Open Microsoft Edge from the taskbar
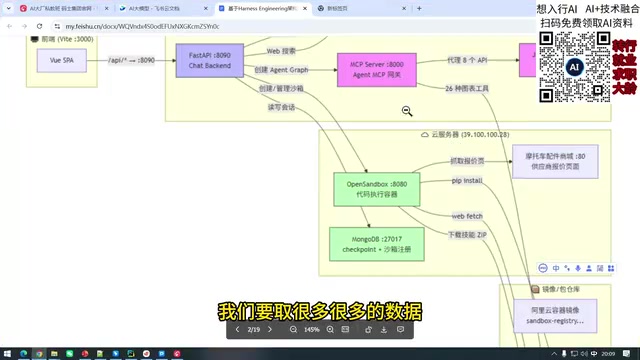 click(x=24, y=353)
